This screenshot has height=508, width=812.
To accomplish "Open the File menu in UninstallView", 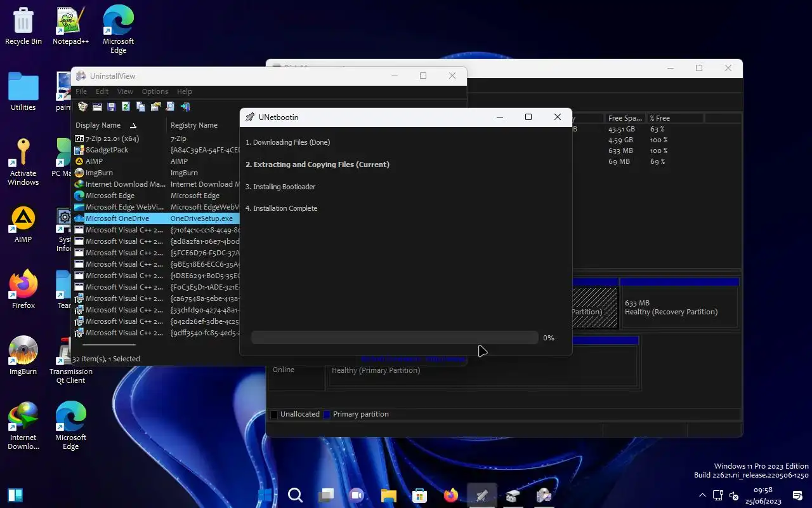I will tap(81, 91).
